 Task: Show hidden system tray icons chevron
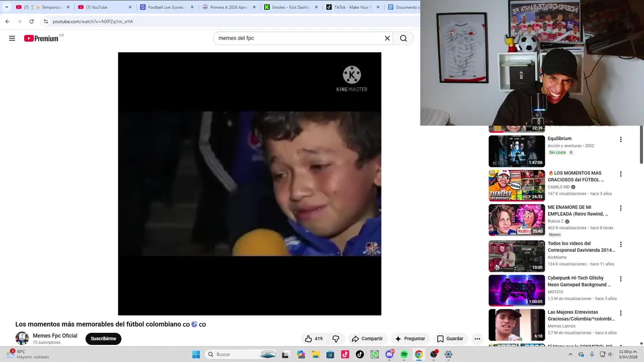click(570, 354)
